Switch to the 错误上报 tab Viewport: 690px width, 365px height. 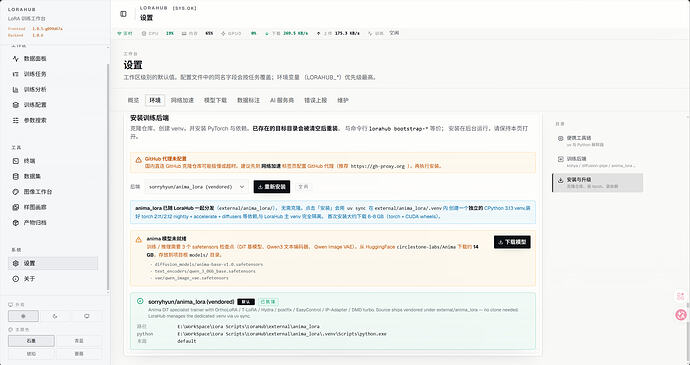coord(316,100)
